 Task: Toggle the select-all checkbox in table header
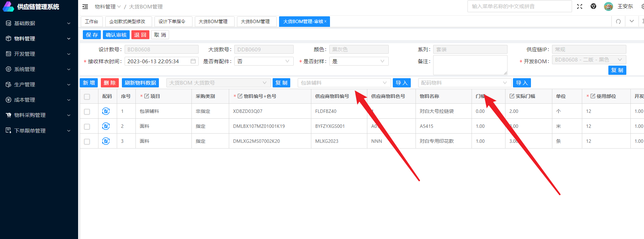[87, 97]
